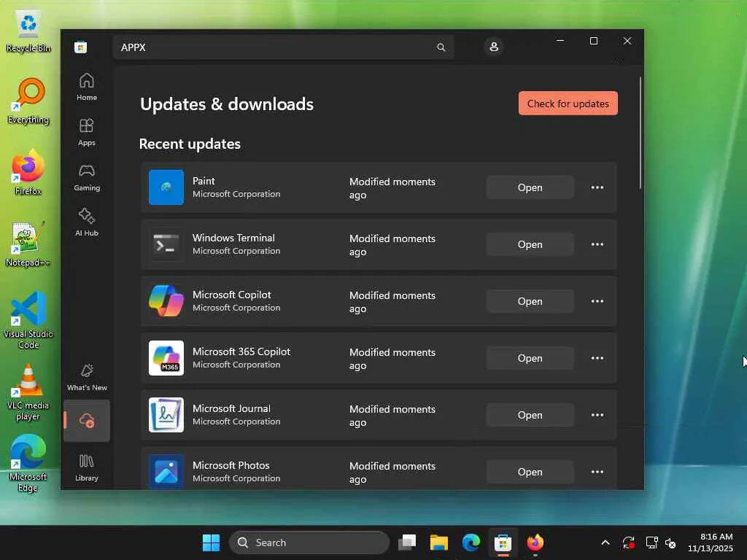Image resolution: width=747 pixels, height=560 pixels.
Task: Open Microsoft Edge from taskbar
Action: [471, 542]
